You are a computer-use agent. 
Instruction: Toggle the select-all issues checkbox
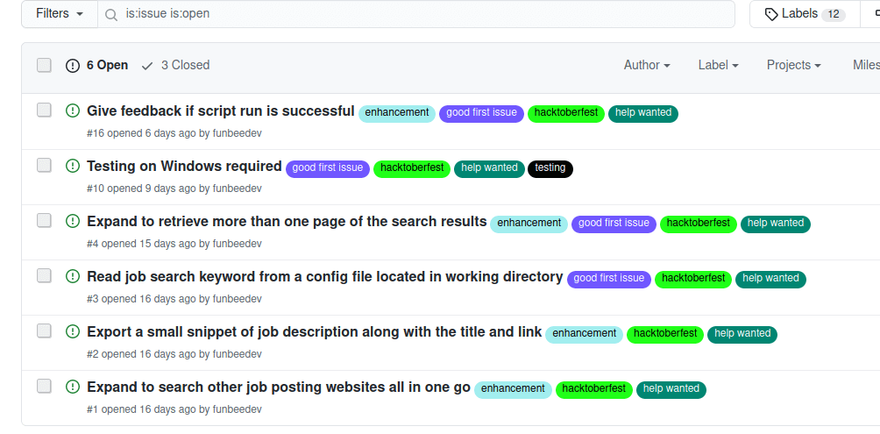44,65
